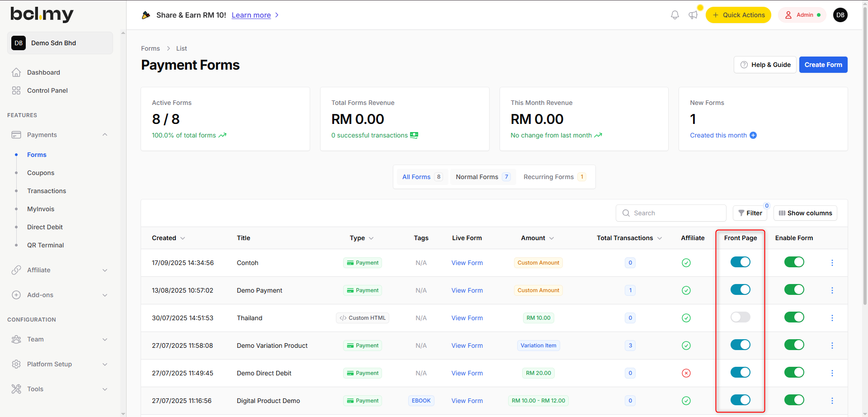Screen dimensions: 868x417
Task: Open the three-dot menu for Demo Direct Debit
Action: pos(832,373)
